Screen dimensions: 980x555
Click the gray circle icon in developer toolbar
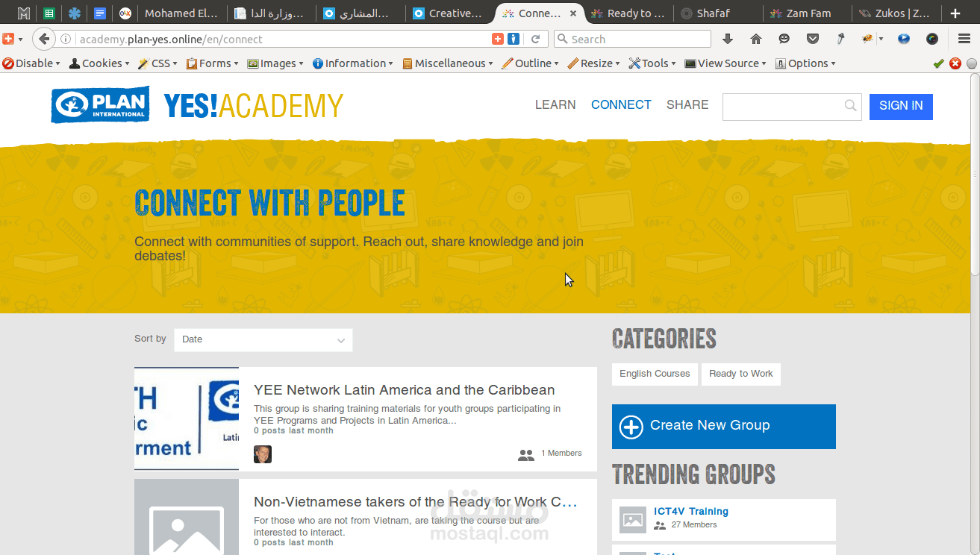point(971,63)
